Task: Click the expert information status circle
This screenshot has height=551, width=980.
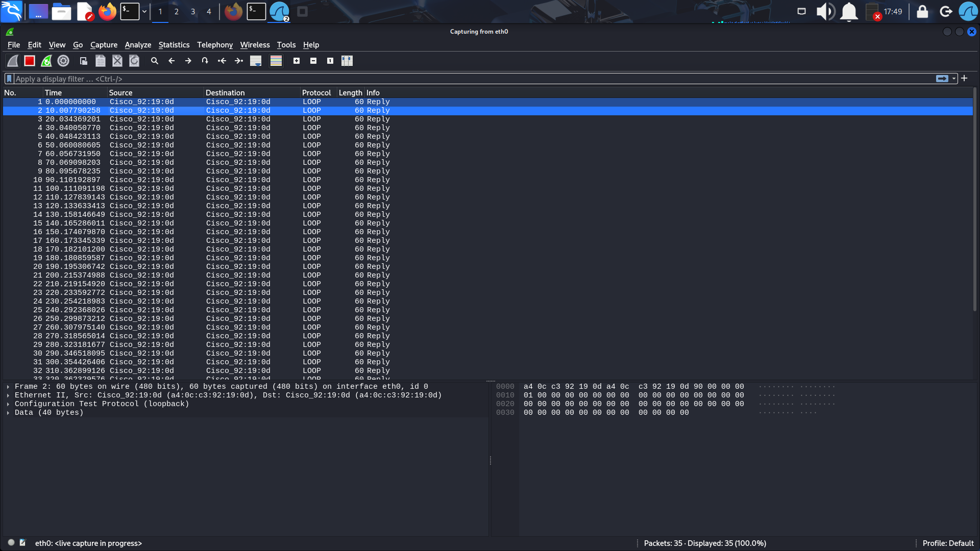Action: point(11,543)
